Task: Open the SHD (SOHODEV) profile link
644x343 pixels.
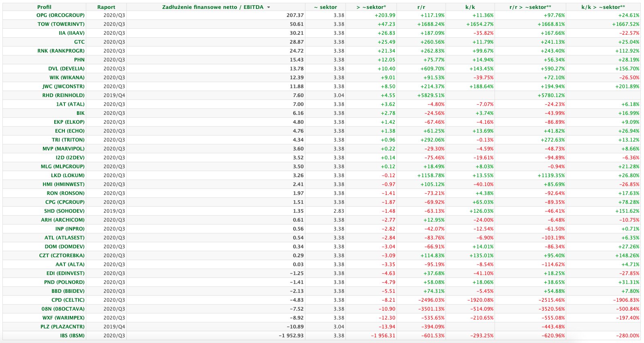Action: 64,211
